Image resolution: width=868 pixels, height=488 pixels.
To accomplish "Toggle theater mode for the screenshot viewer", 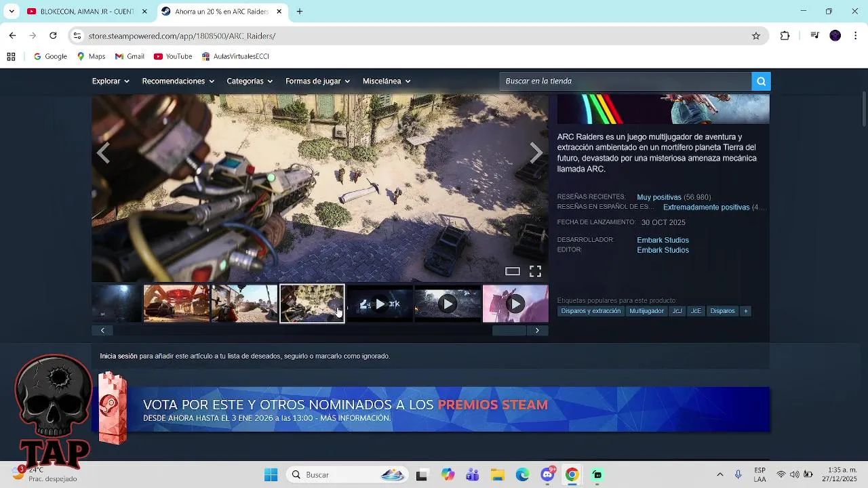I will click(513, 272).
